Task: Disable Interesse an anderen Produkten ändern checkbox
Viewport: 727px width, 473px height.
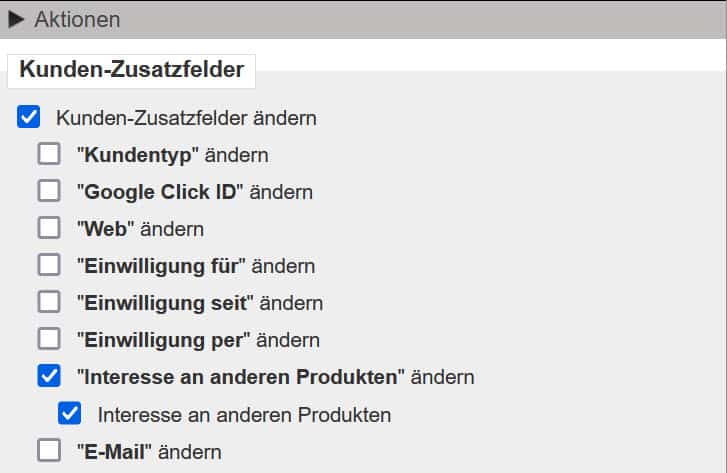Action: (49, 377)
